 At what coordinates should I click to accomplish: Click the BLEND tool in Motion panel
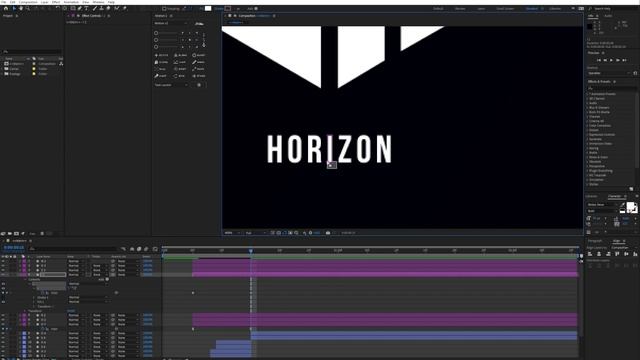pos(180,55)
